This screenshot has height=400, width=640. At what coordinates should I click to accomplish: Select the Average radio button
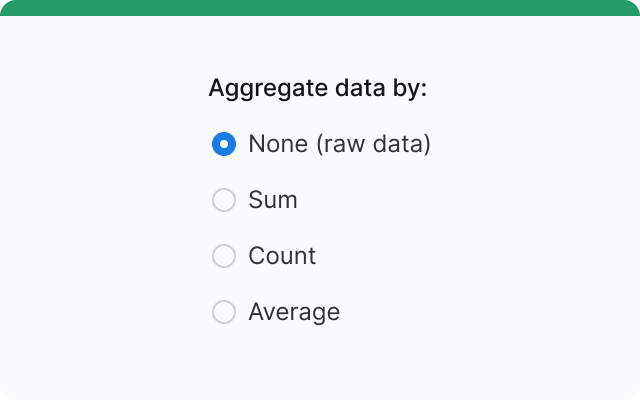(224, 312)
